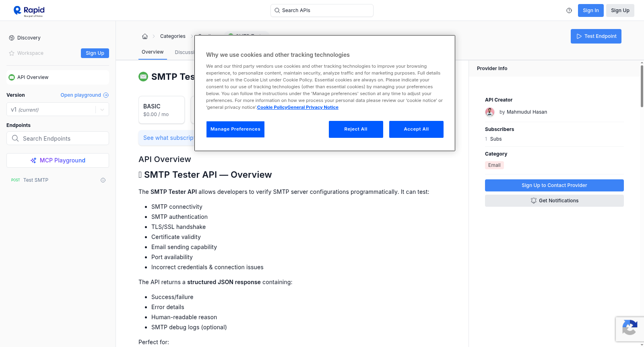
Task: Click Mahmudul Hasan's avatar
Action: click(x=490, y=112)
